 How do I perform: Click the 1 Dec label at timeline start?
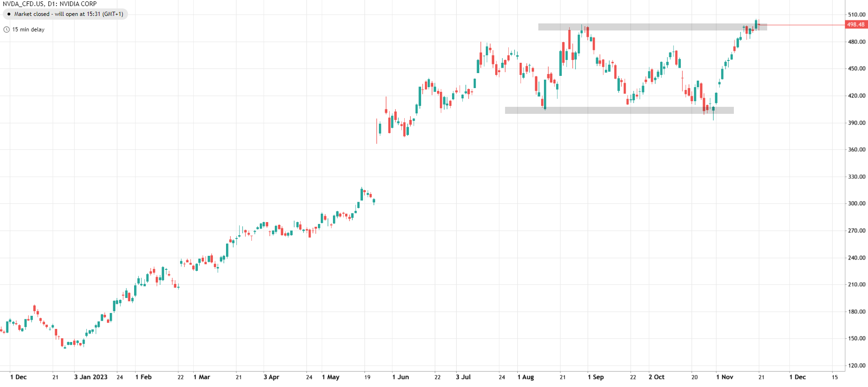point(18,377)
